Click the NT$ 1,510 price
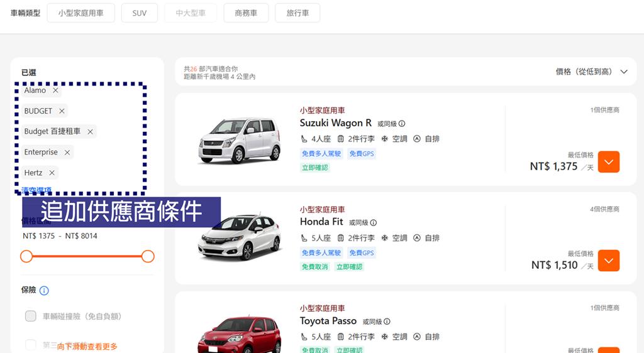644x353 pixels. click(x=555, y=265)
